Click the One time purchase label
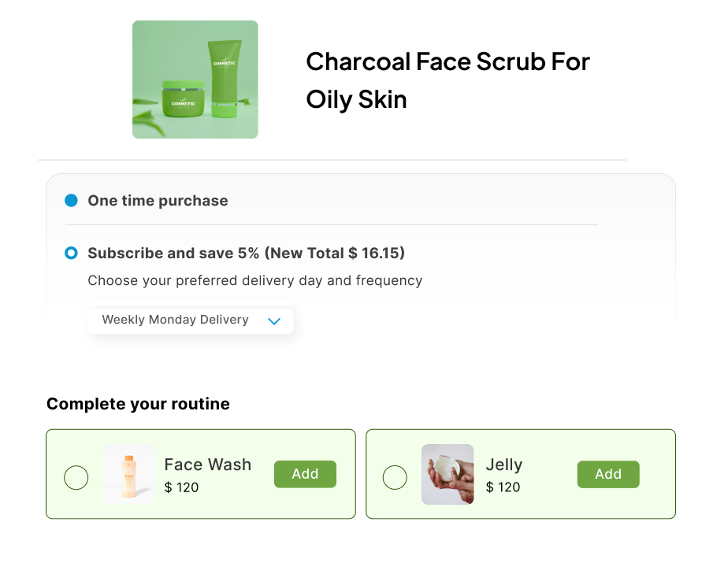 pyautogui.click(x=158, y=201)
